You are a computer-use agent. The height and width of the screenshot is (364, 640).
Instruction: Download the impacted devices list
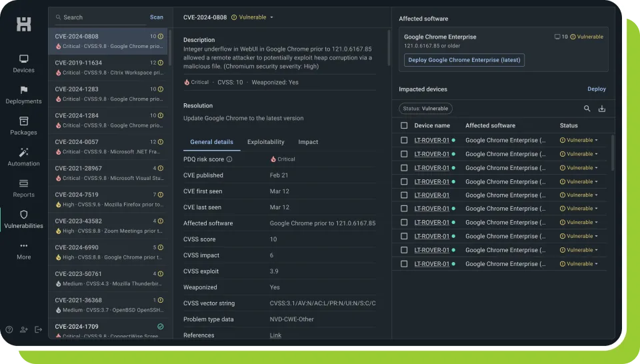pos(601,109)
